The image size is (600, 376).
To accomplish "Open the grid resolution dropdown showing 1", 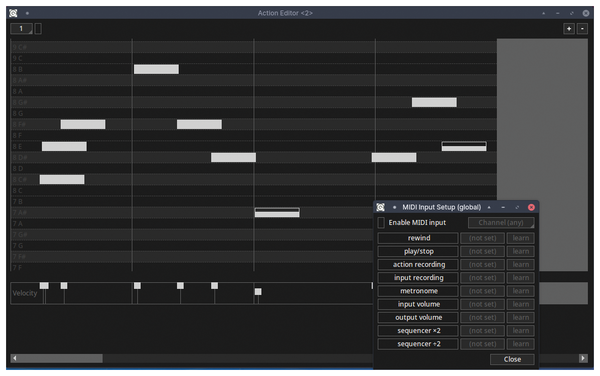I will pos(21,29).
